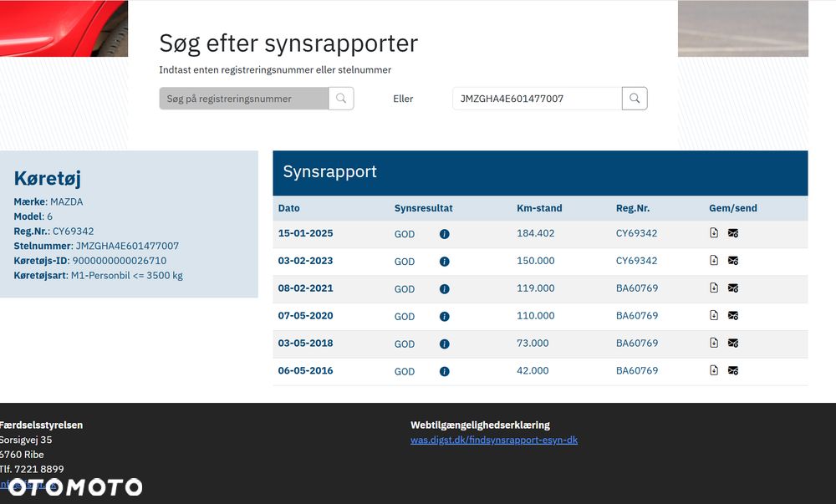
Task: Click the 'Gem/send' column header
Action: click(733, 208)
